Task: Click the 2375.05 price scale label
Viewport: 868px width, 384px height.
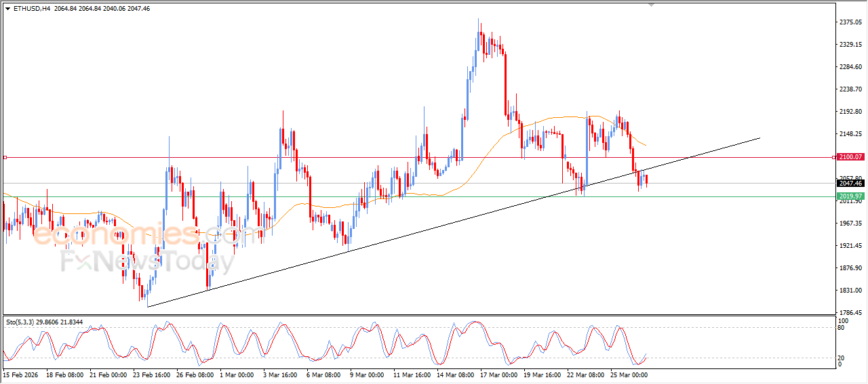Action: (850, 22)
